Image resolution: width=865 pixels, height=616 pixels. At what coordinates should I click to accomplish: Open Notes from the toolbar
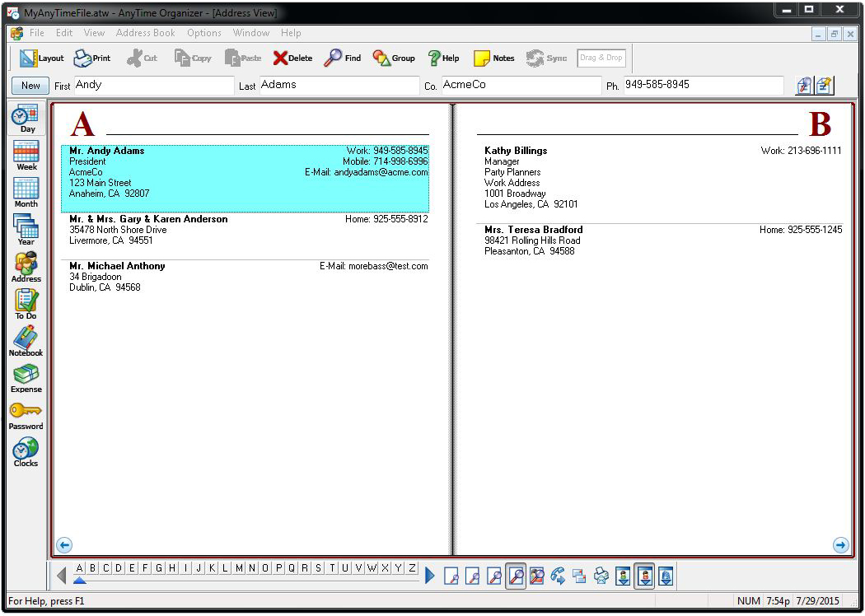(493, 58)
